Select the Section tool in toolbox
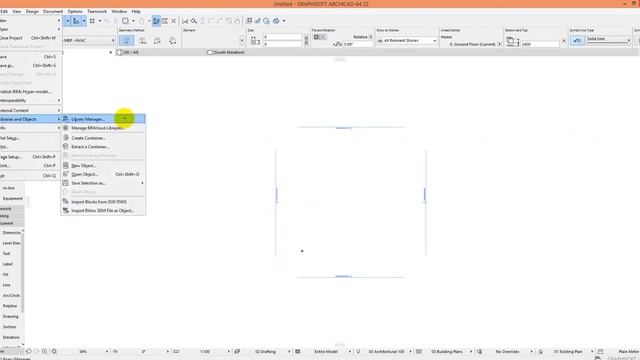This screenshot has height=360, width=640. point(9,327)
